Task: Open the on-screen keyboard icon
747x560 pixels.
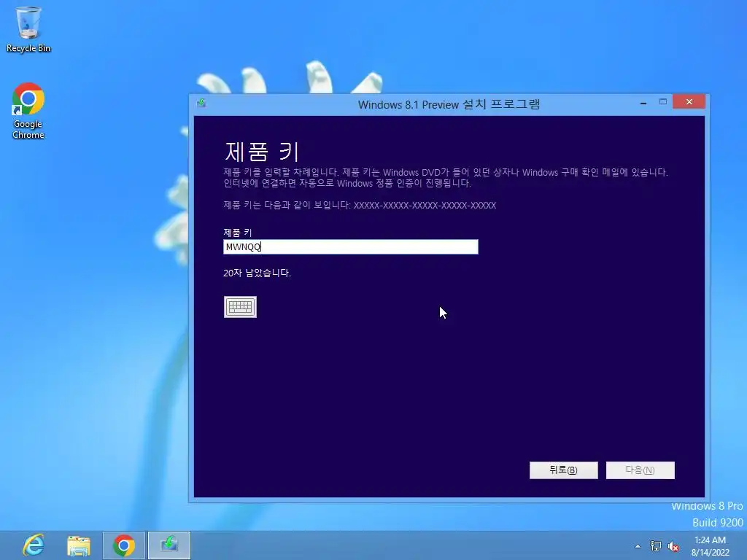Action: point(240,307)
